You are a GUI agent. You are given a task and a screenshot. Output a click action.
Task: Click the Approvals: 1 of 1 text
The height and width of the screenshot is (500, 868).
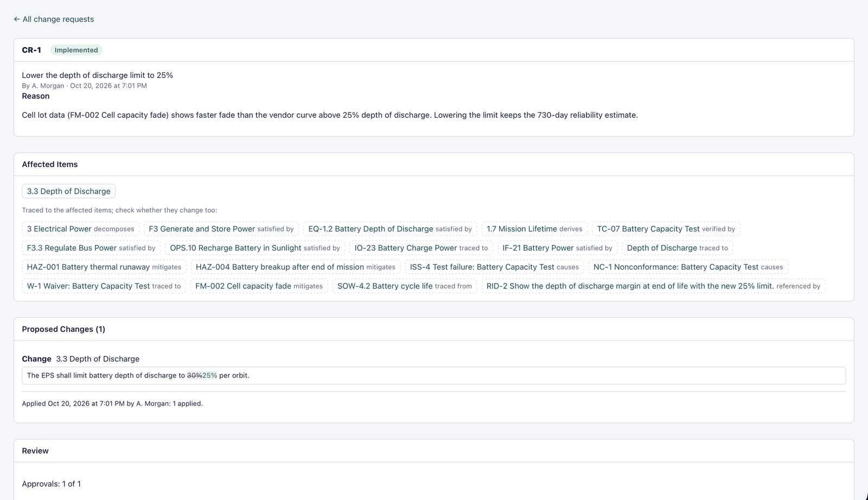[x=52, y=484]
